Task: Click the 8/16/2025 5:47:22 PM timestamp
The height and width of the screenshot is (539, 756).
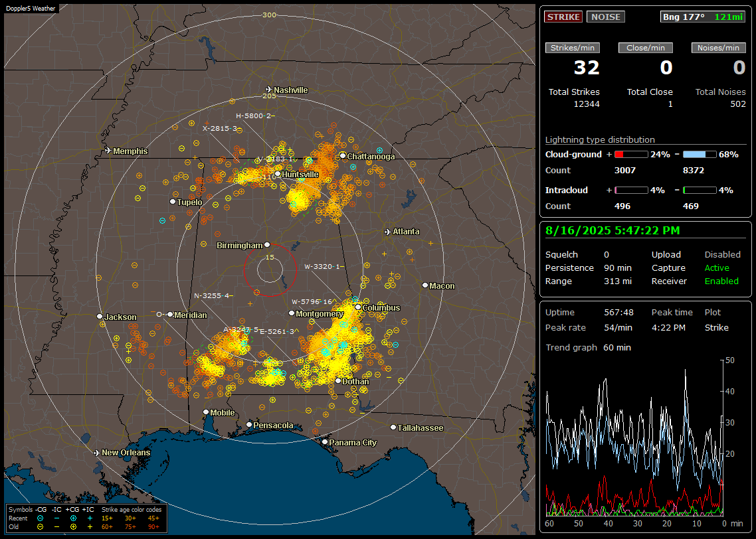Action: coord(613,230)
